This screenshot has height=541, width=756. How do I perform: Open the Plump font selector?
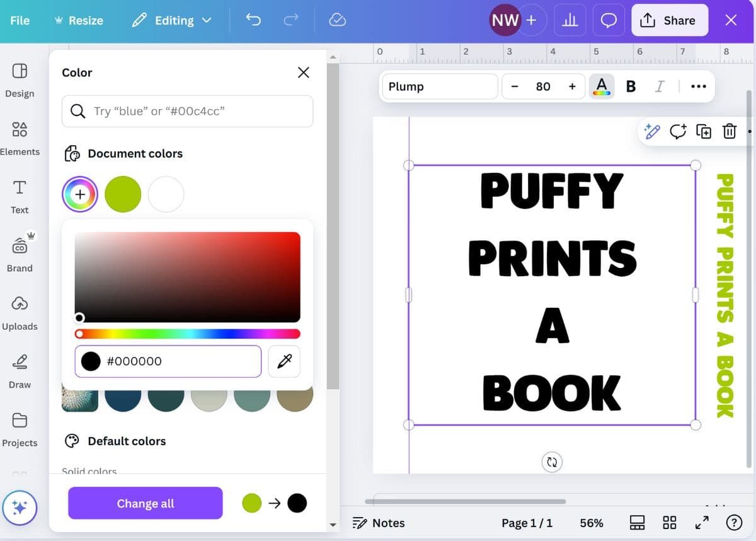click(439, 86)
